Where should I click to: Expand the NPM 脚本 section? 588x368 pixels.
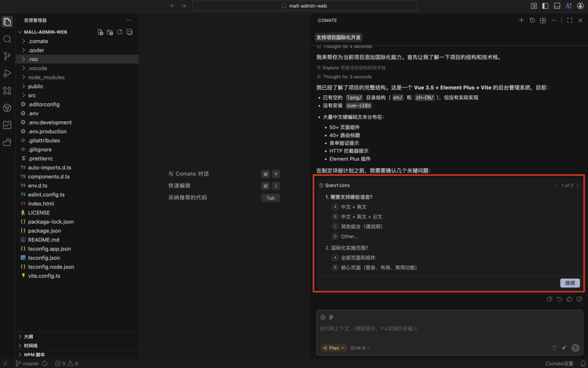[77, 354]
